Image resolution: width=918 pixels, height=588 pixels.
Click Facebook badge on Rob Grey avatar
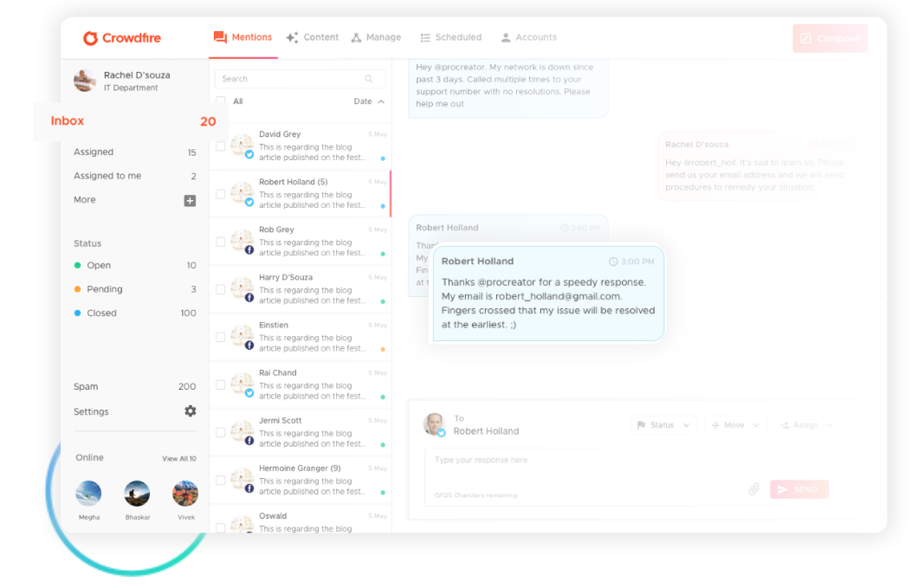pos(249,250)
